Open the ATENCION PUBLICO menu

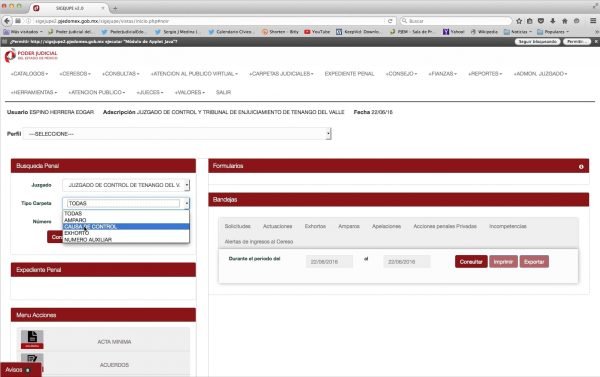(x=96, y=92)
